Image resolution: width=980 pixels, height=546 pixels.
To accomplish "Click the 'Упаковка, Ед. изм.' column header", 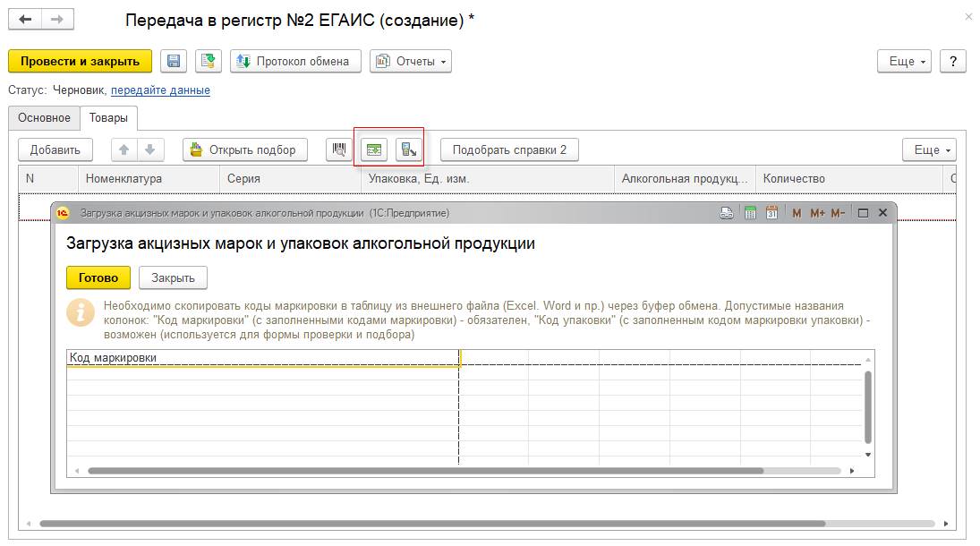I will pyautogui.click(x=488, y=179).
